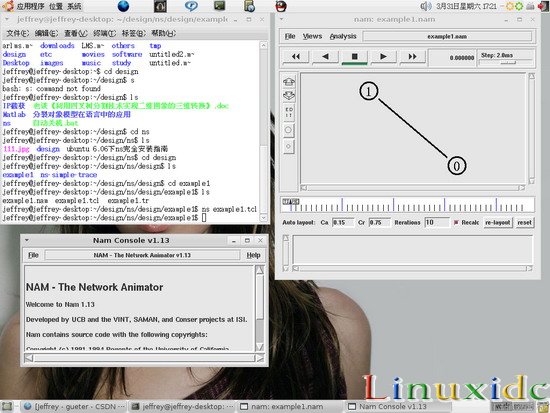Click the file manager panel icon
The height and width of the screenshot is (413, 550).
coord(249,6)
